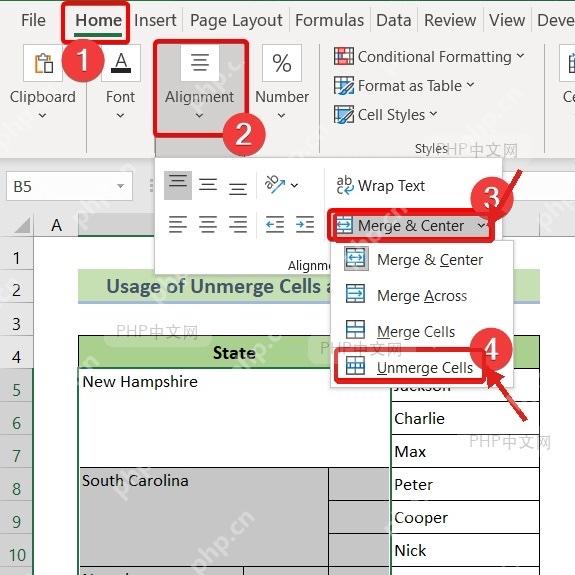Expand the Number group chevron
The image size is (575, 575).
pos(281,116)
